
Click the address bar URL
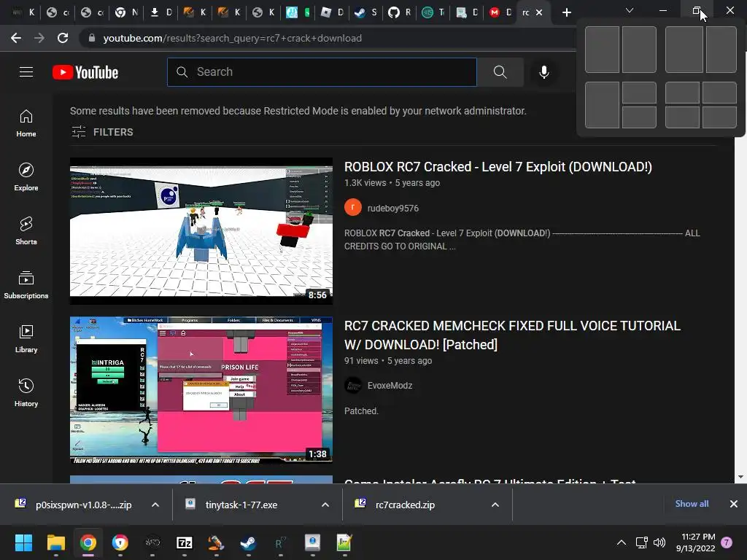click(x=233, y=38)
